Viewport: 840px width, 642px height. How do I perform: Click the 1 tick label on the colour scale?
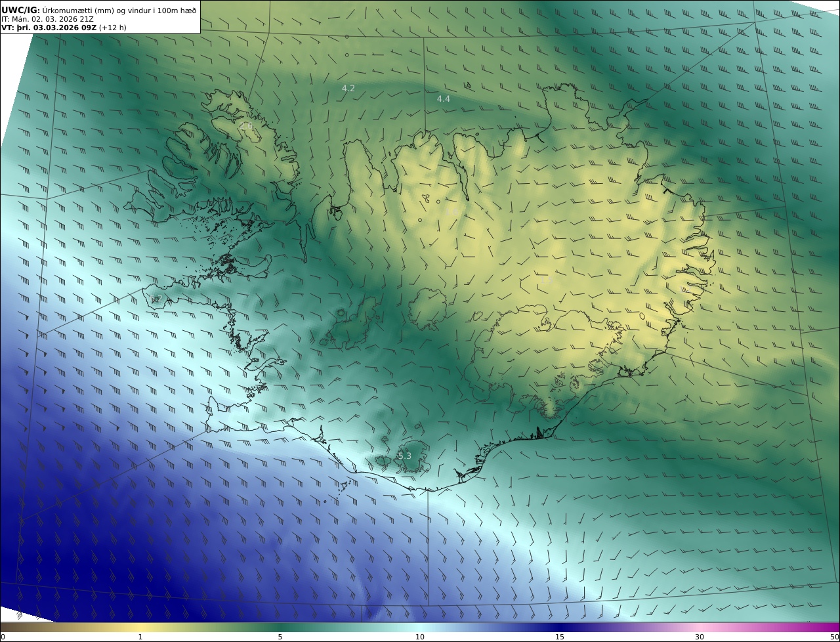click(140, 637)
